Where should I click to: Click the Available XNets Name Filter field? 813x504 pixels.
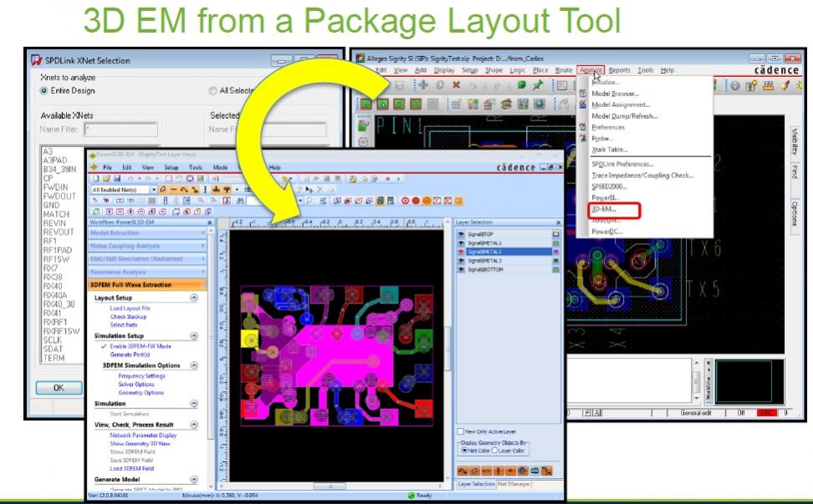click(120, 130)
